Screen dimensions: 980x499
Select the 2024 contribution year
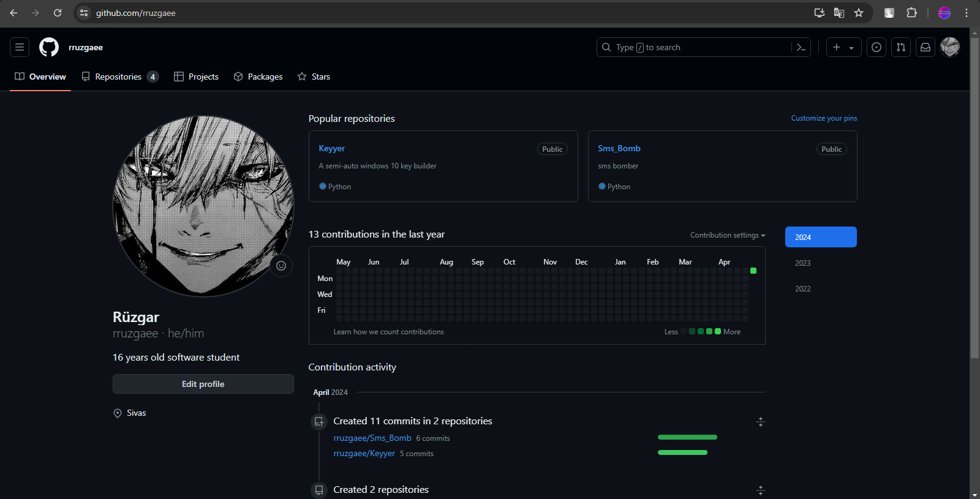click(x=821, y=237)
